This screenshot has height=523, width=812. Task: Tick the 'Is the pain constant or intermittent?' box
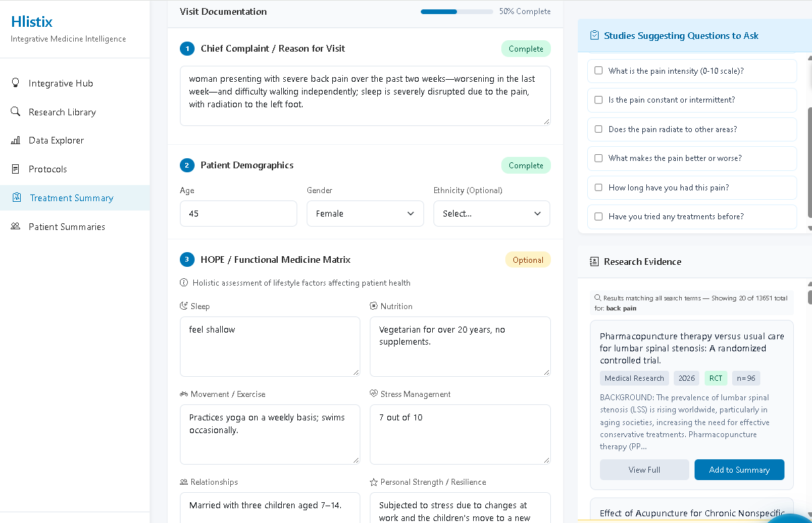(x=599, y=100)
